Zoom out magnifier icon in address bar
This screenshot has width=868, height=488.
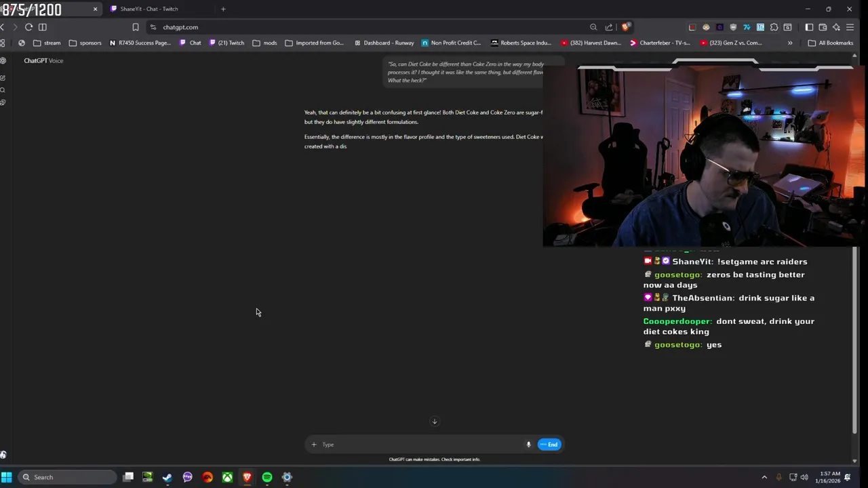tap(593, 27)
